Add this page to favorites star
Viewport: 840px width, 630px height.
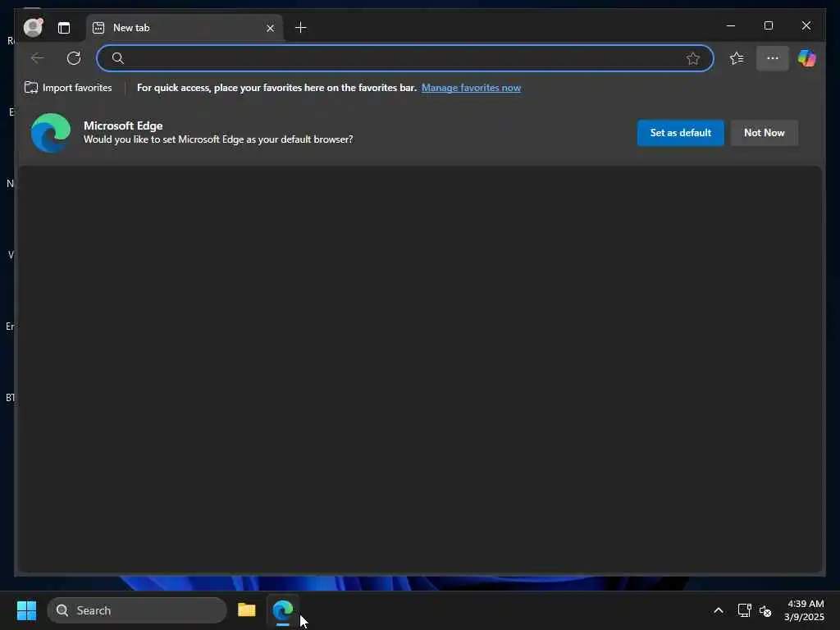(x=692, y=58)
